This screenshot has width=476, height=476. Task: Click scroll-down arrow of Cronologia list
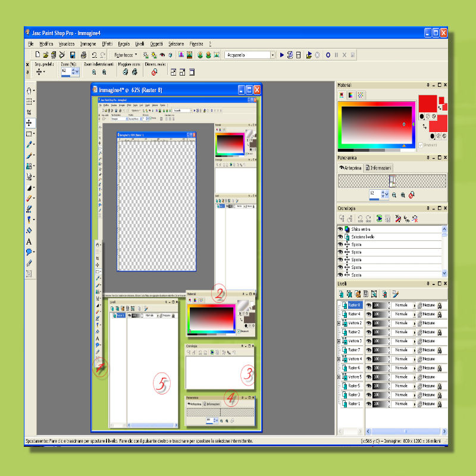click(444, 273)
